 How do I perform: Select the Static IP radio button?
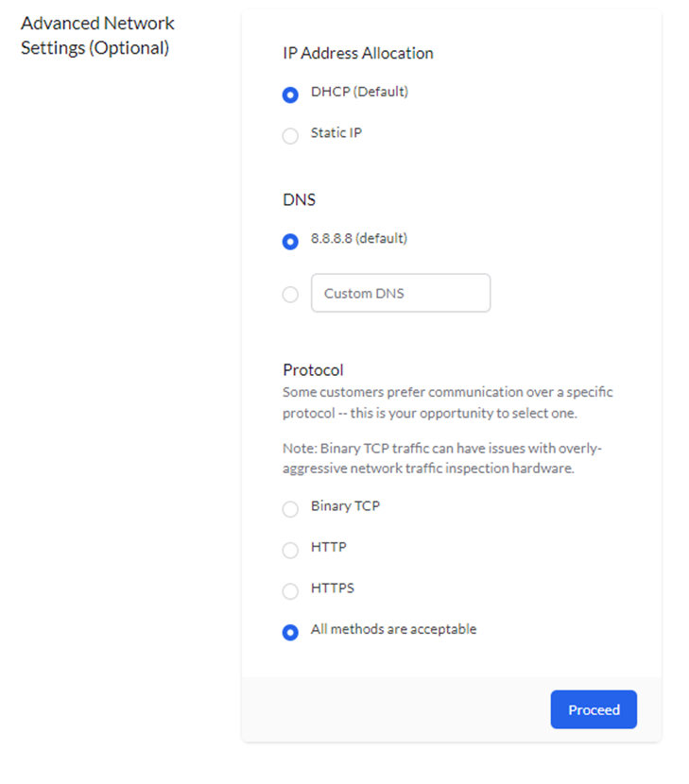(290, 136)
